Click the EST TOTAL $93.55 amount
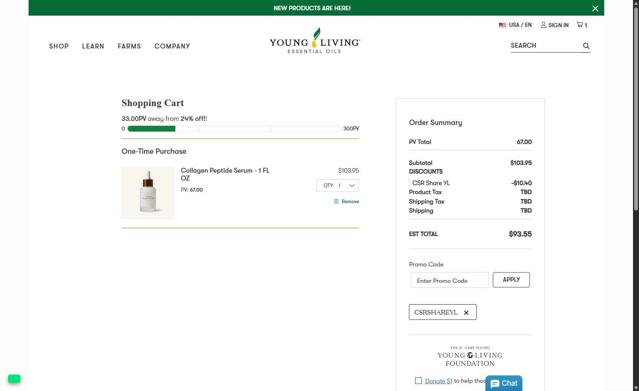The image size is (639, 391). (x=520, y=234)
